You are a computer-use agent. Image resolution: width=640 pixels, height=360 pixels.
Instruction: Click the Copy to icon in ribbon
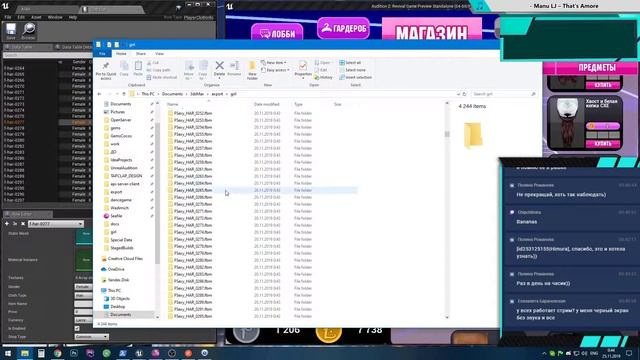pos(203,66)
